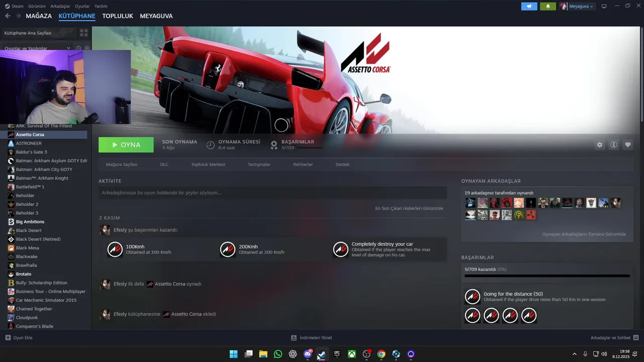Click the recent clock icon in library filter
The width and height of the screenshot is (644, 362).
point(78,48)
